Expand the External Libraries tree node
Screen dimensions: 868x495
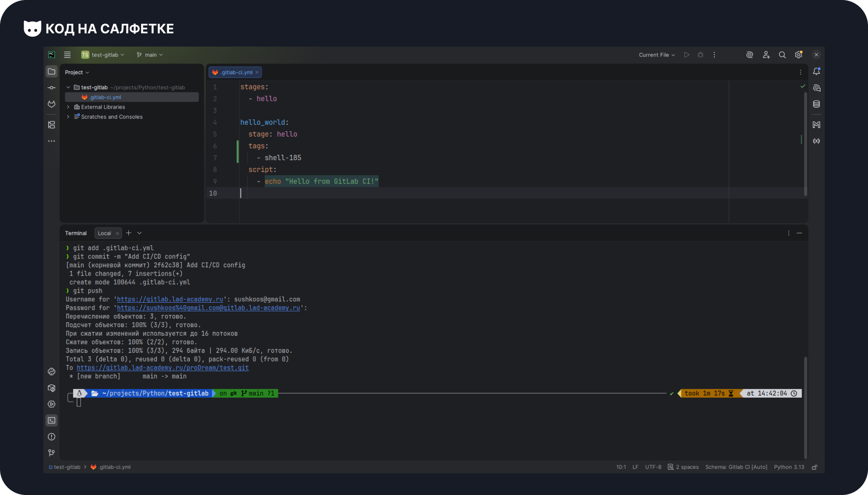[68, 107]
